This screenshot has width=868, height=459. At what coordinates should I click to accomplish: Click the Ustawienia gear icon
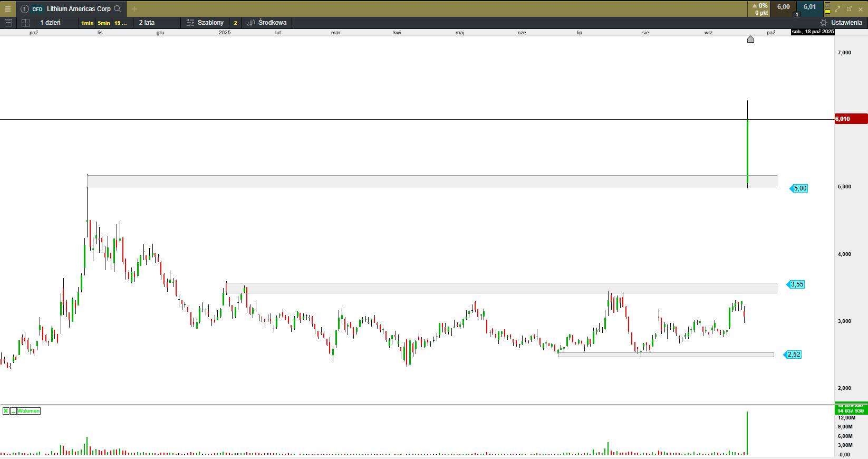coord(824,23)
